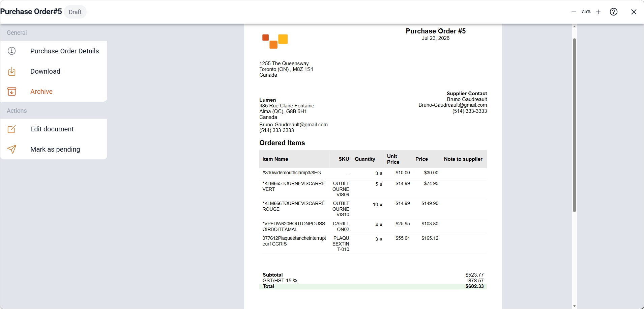The image size is (644, 309).
Task: Zoom out with the minus icon
Action: pos(574,12)
